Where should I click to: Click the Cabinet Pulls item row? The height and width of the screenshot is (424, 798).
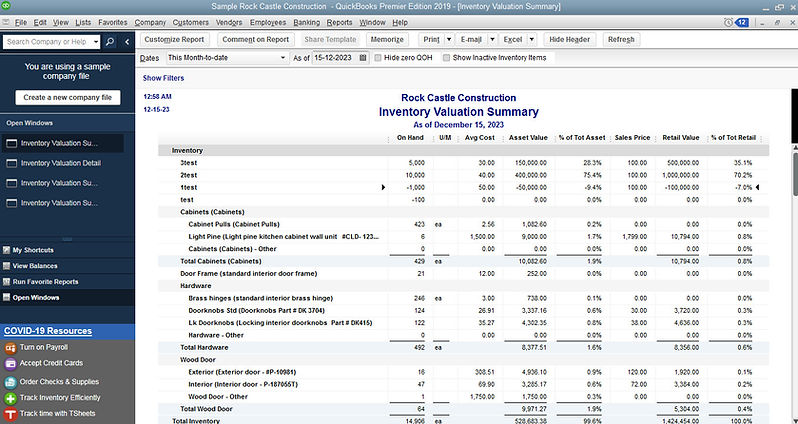(x=463, y=224)
